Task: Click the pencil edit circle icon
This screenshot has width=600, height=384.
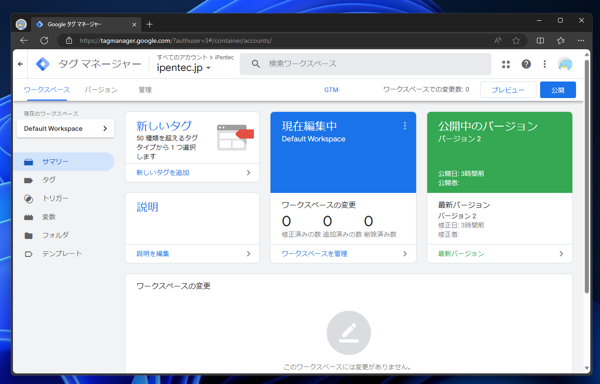Action: pyautogui.click(x=349, y=333)
